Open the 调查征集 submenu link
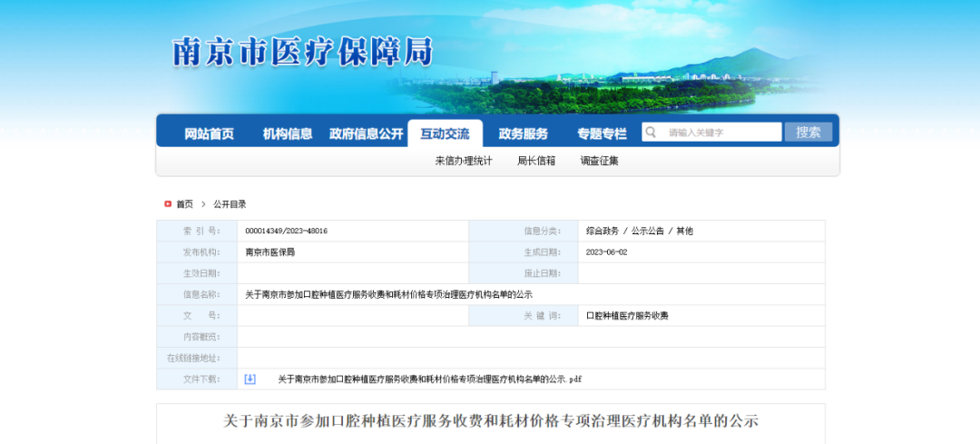The width and height of the screenshot is (980, 444). click(600, 161)
